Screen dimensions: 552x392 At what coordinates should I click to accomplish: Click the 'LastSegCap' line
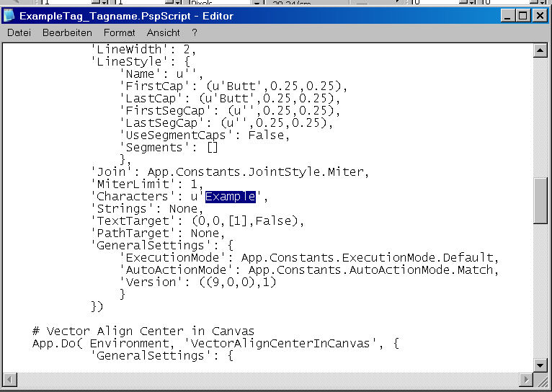coord(227,122)
